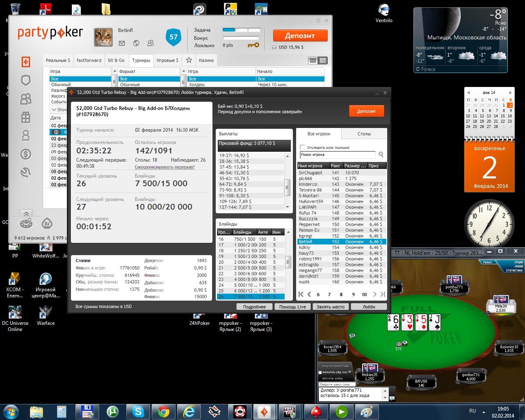Screen dimensions: 525x420
Task: Open the shield icon in partypoker sidebar
Action: pyautogui.click(x=26, y=80)
